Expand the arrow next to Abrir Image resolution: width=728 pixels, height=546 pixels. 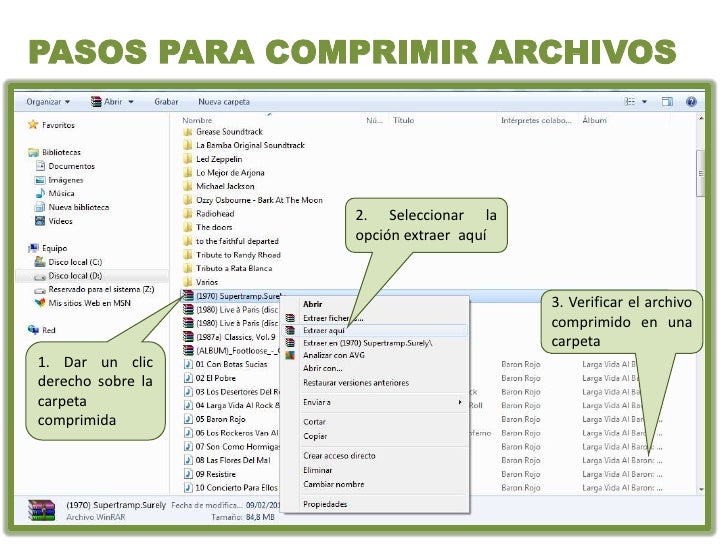[x=131, y=102]
